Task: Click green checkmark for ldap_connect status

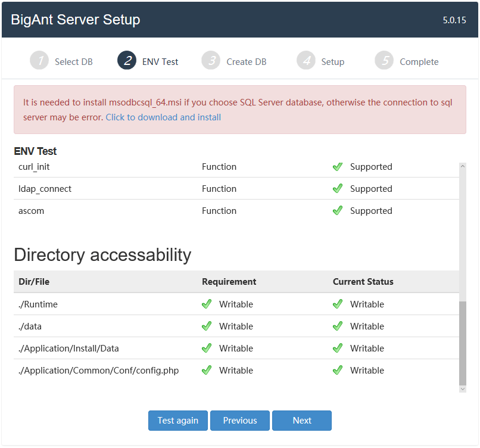Action: 338,189
